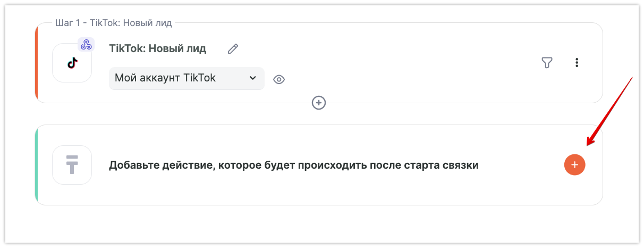Click the green stripe on action card

[x=36, y=165]
